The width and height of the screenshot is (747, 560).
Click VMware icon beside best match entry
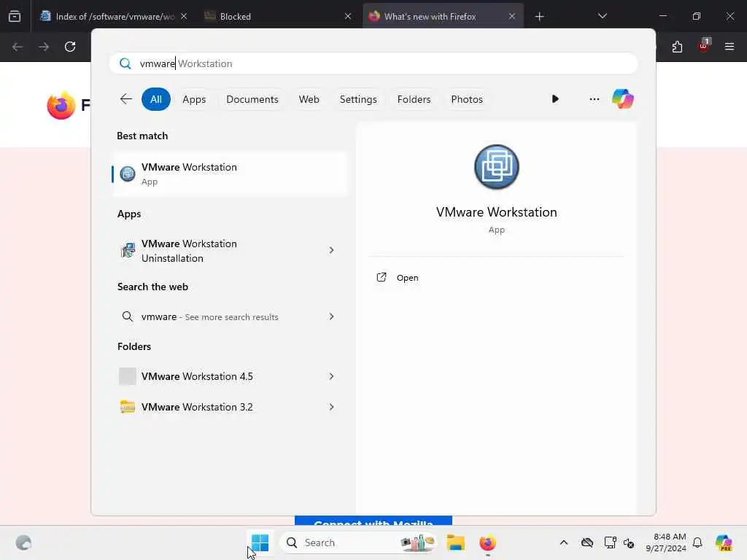pos(127,174)
